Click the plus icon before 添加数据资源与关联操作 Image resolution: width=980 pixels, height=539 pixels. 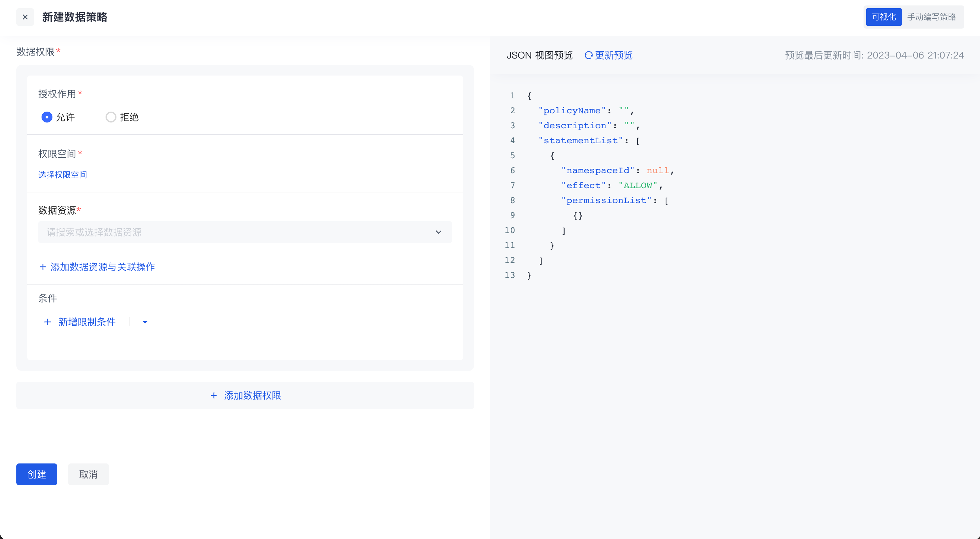point(43,267)
